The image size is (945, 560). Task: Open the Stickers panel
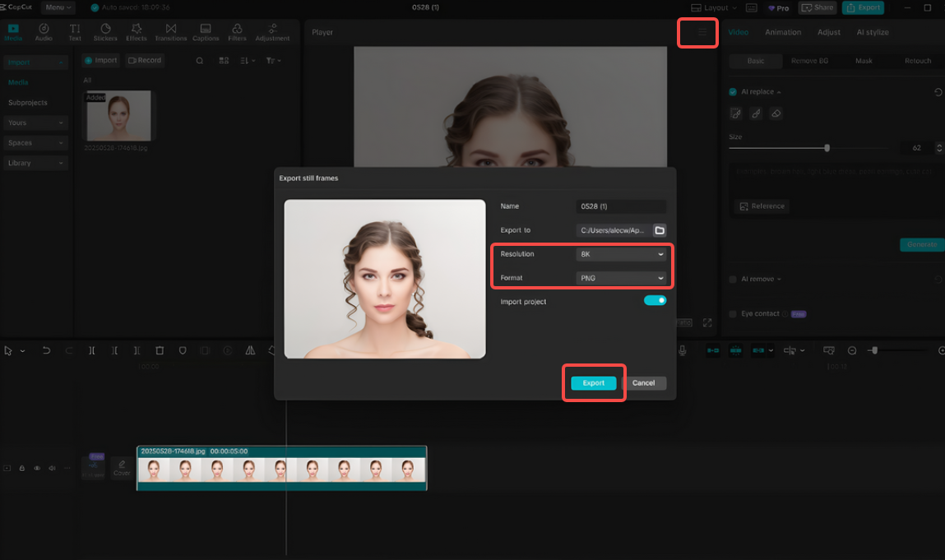coord(105,32)
